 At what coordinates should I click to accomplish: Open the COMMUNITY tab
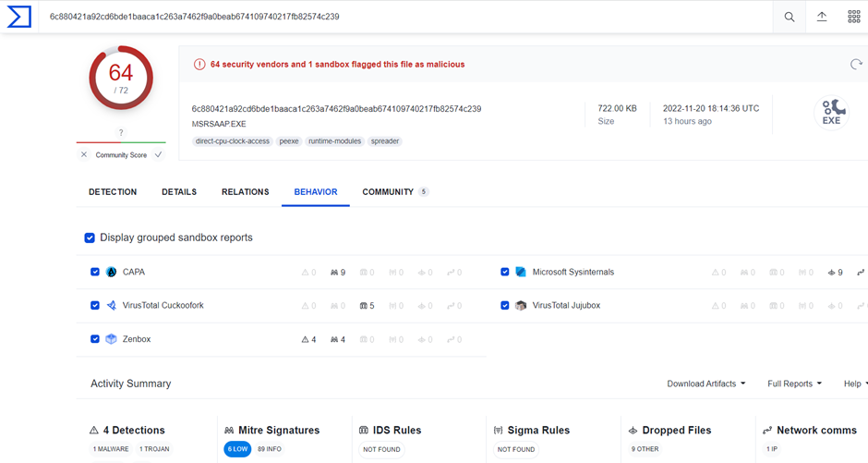pyautogui.click(x=395, y=191)
